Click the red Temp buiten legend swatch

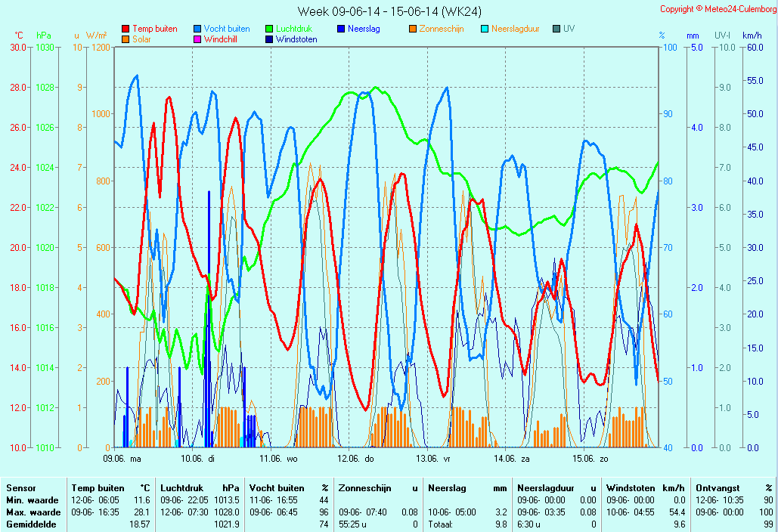click(125, 29)
